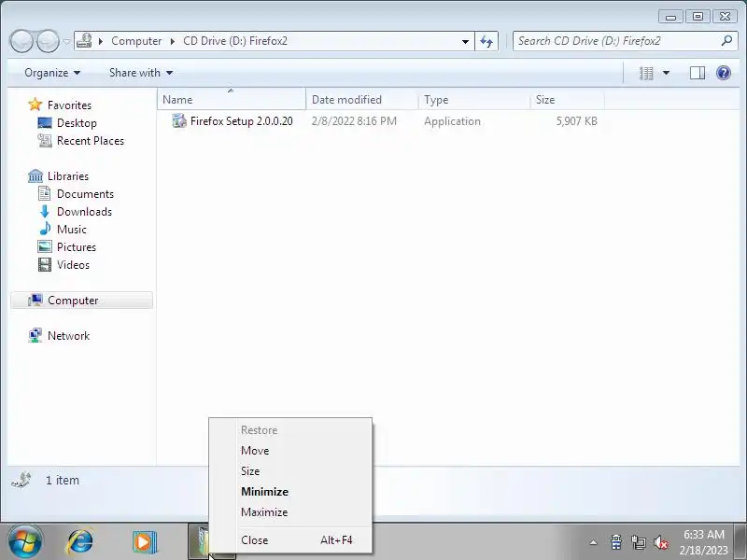747x560 pixels.
Task: Click the magnifier search icon
Action: point(726,41)
